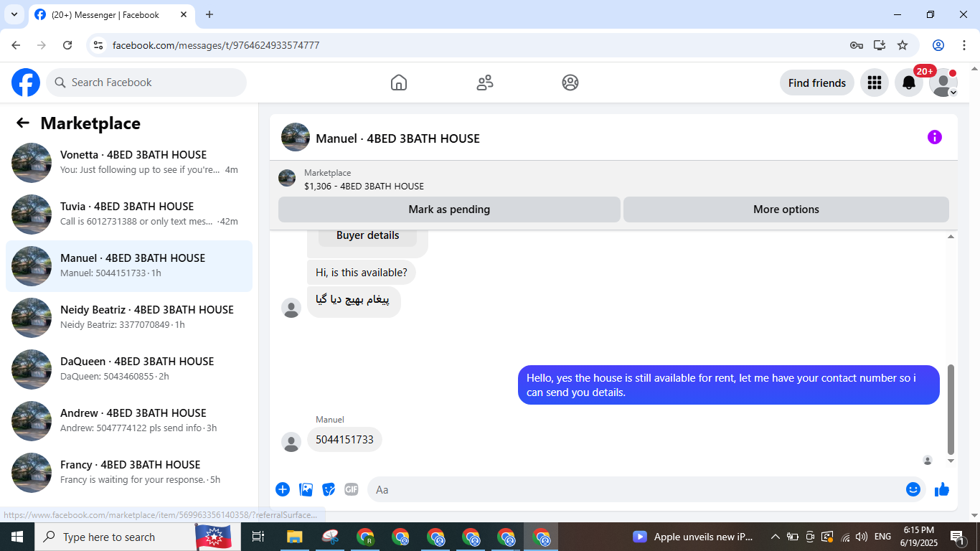Open more actions plus icon in composer
This screenshot has width=980, height=551.
(x=283, y=489)
